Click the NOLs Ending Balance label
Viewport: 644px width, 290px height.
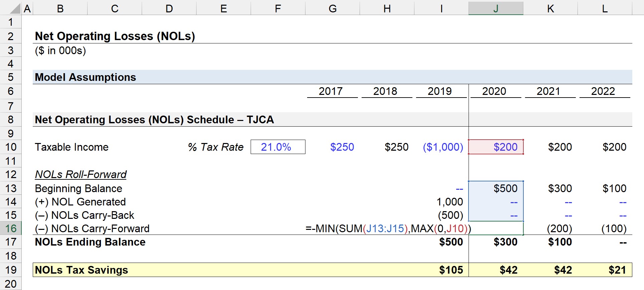(90, 242)
